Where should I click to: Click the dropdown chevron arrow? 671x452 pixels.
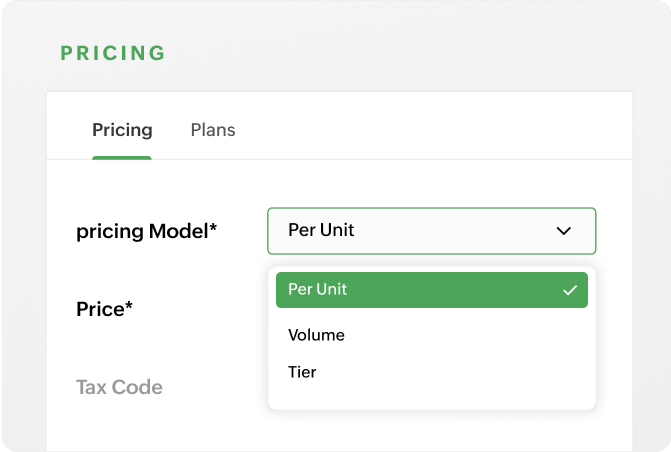[564, 231]
